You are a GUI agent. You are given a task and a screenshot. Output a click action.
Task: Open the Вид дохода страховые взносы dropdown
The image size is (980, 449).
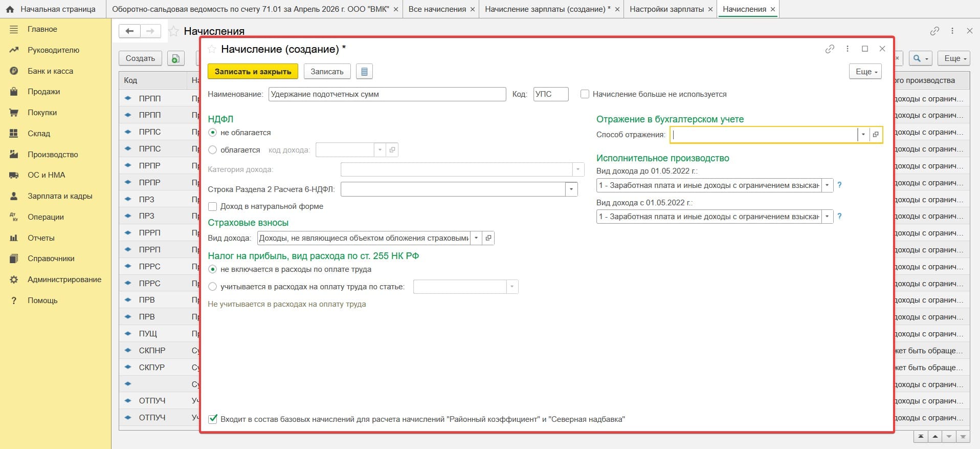click(476, 238)
